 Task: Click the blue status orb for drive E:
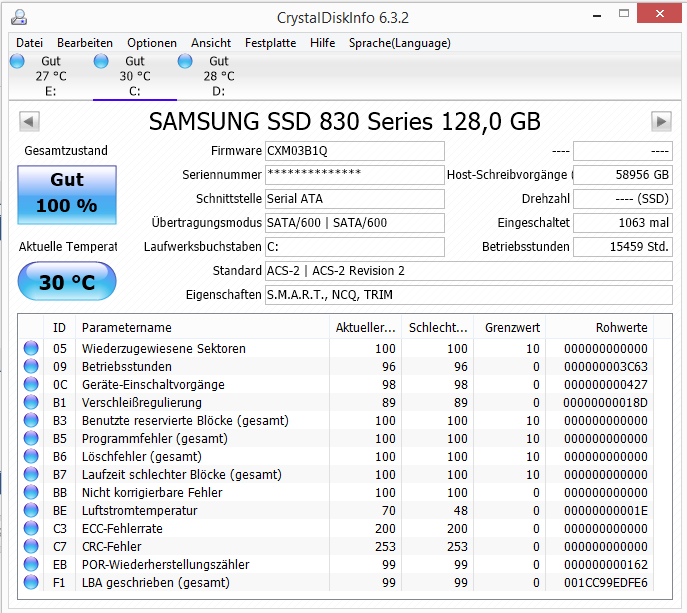click(x=18, y=61)
